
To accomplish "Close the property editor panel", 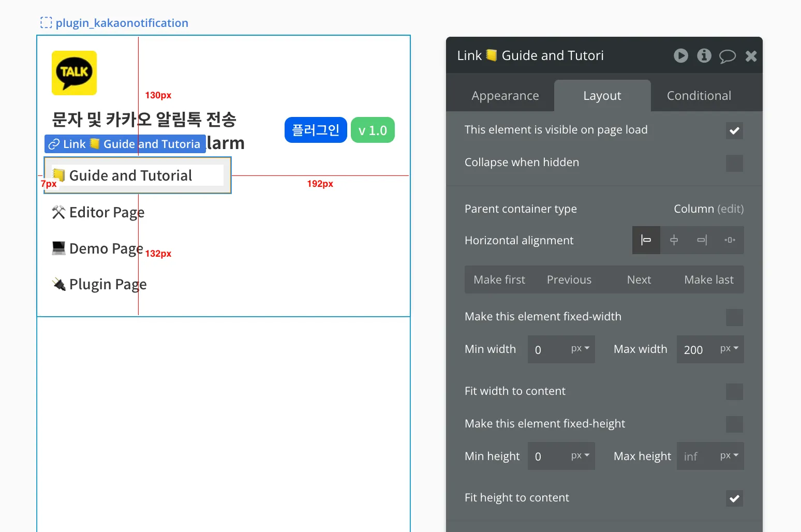I will (751, 56).
